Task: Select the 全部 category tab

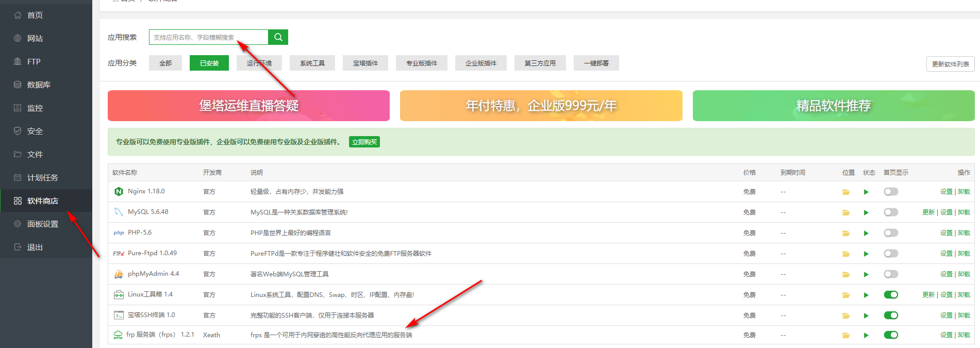Action: point(165,63)
